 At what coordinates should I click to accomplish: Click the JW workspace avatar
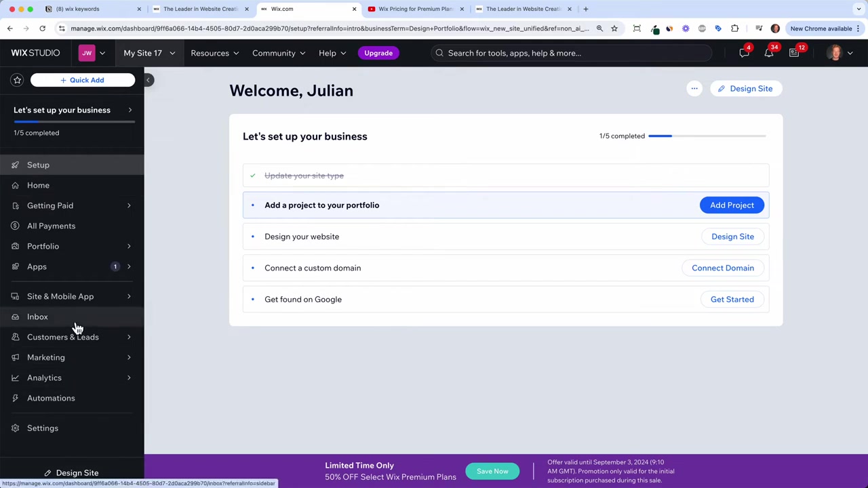pos(87,53)
